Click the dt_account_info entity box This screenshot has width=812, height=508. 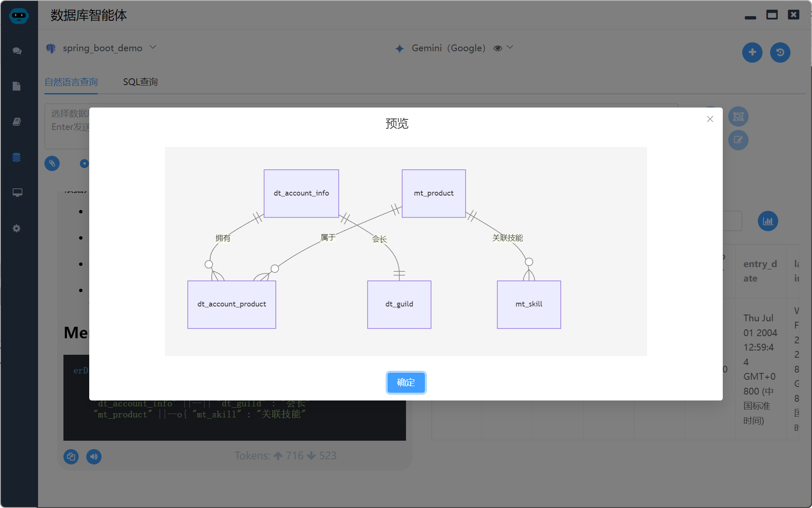point(301,193)
